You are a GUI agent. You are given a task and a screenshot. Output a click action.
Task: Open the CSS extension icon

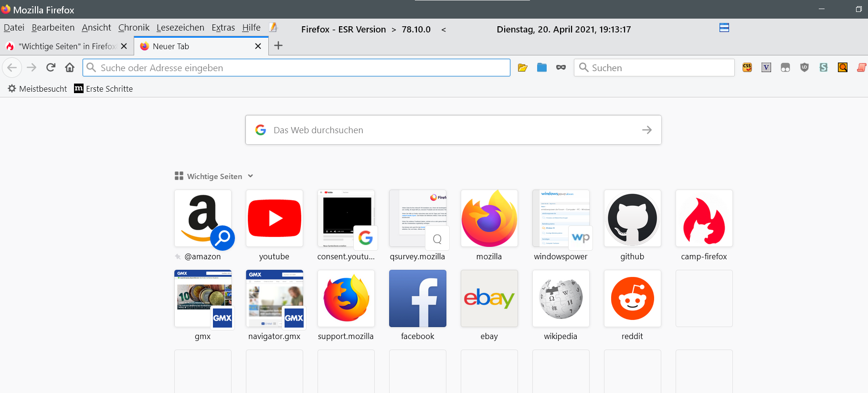747,68
